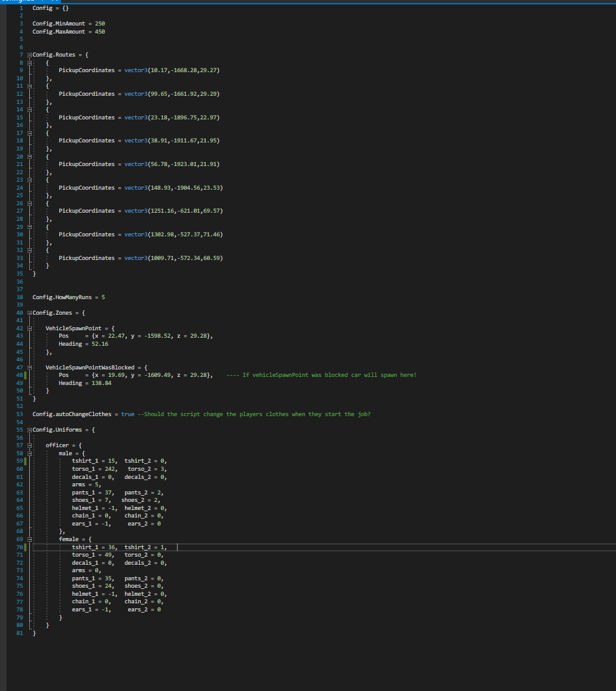The image size is (616, 691).
Task: Fold the route block on line 32
Action: [29, 250]
